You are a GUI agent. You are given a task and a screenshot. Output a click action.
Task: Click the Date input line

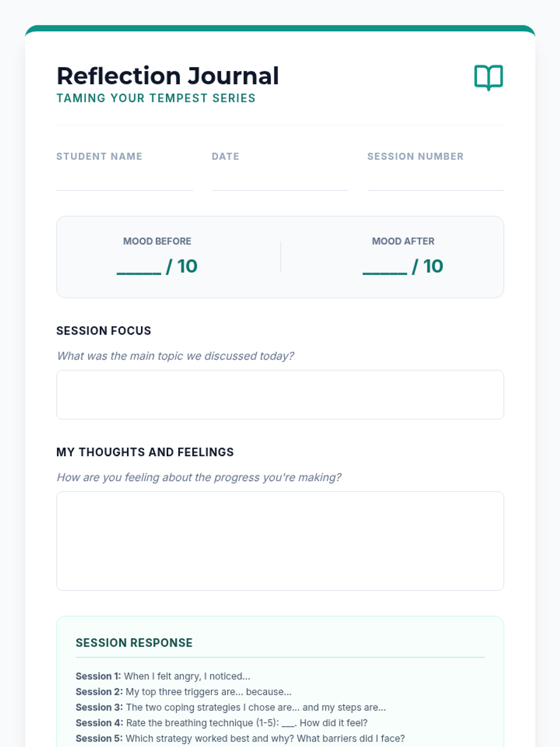[280, 181]
